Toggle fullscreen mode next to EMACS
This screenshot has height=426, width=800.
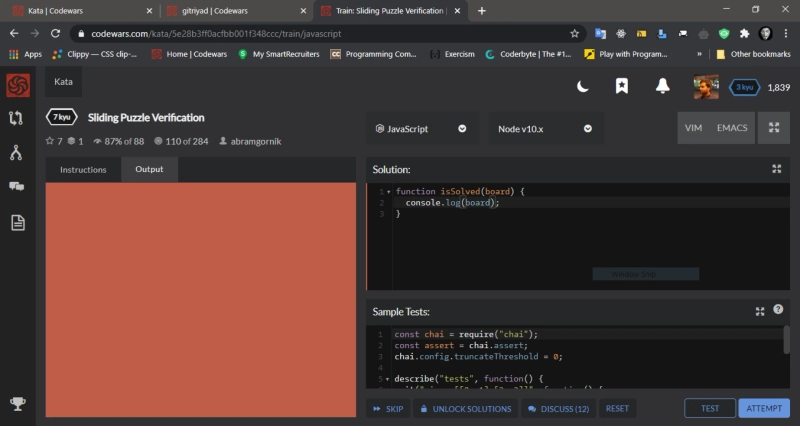[x=774, y=128]
